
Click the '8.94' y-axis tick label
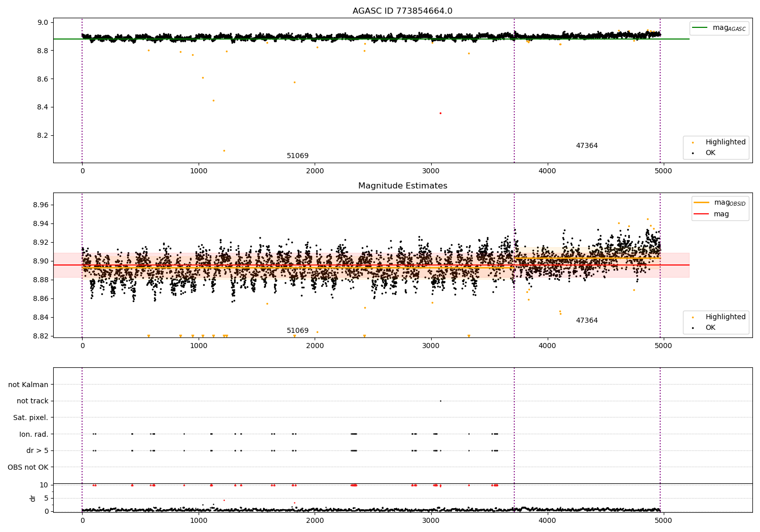coord(41,224)
